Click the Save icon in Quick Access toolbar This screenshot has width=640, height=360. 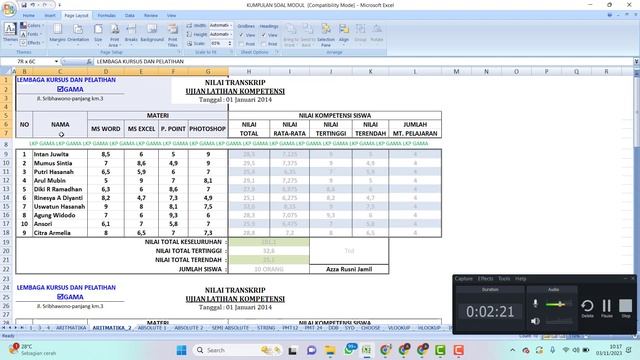(x=24, y=5)
